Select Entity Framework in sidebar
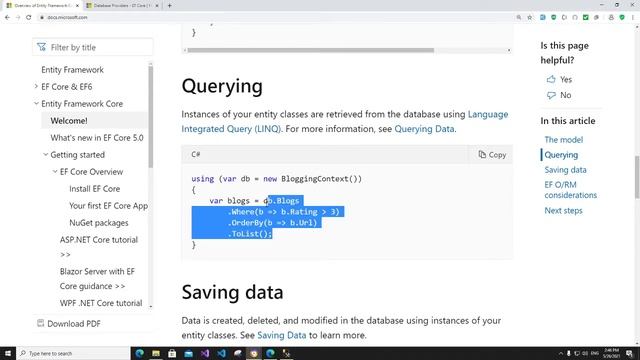Image resolution: width=640 pixels, height=360 pixels. (x=72, y=70)
